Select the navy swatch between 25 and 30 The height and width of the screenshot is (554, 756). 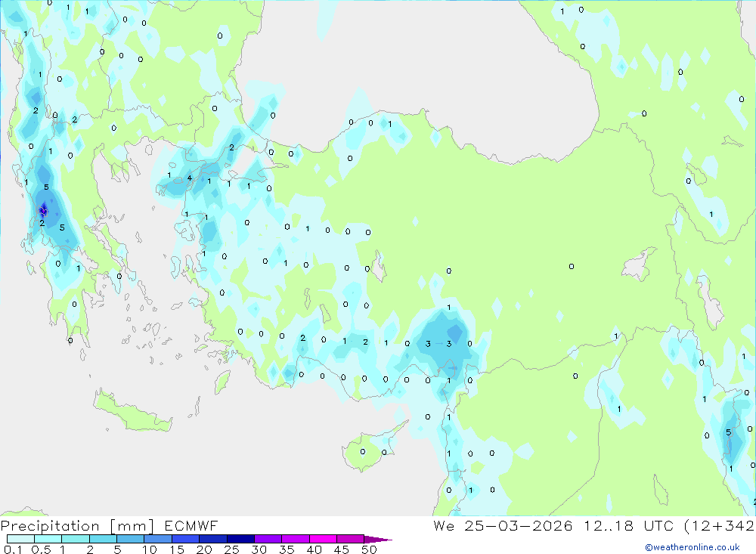pyautogui.click(x=240, y=539)
